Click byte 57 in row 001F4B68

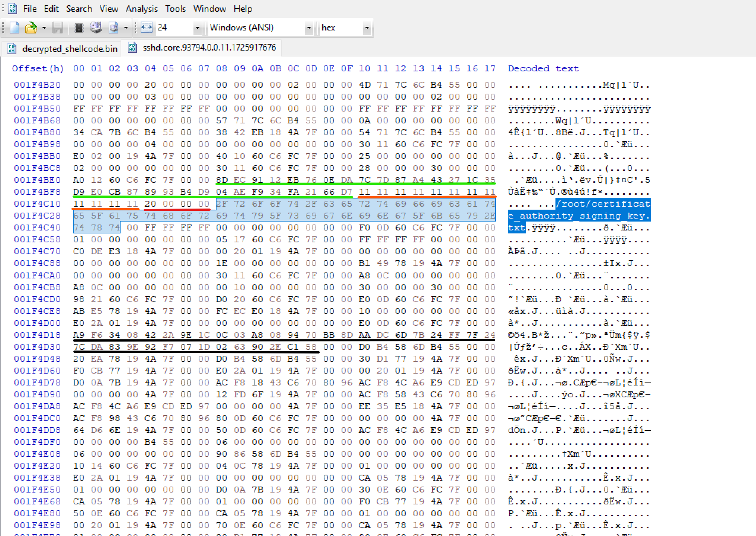[x=222, y=120]
